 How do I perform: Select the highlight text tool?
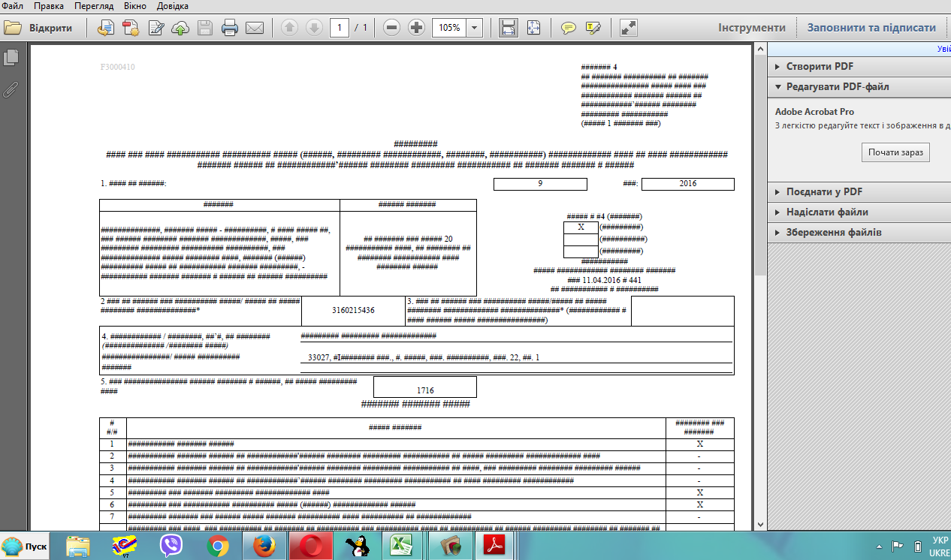coord(593,29)
